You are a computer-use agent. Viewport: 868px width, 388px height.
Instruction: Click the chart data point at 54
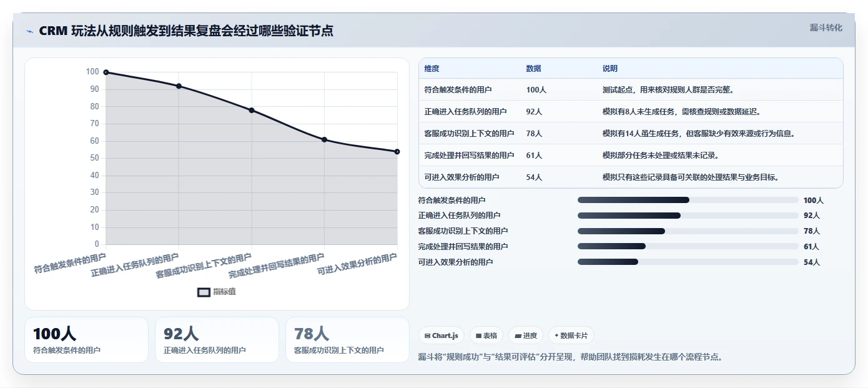397,152
